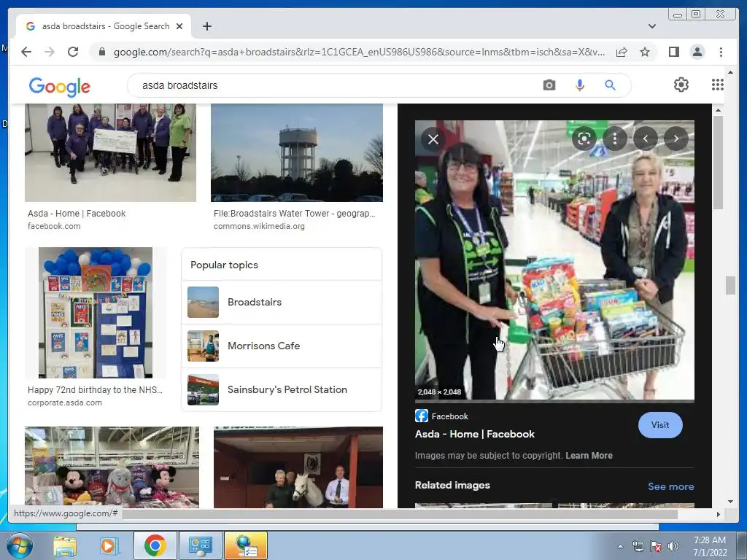Image resolution: width=747 pixels, height=560 pixels.
Task: Open the site lock information icon
Action: pos(101,52)
